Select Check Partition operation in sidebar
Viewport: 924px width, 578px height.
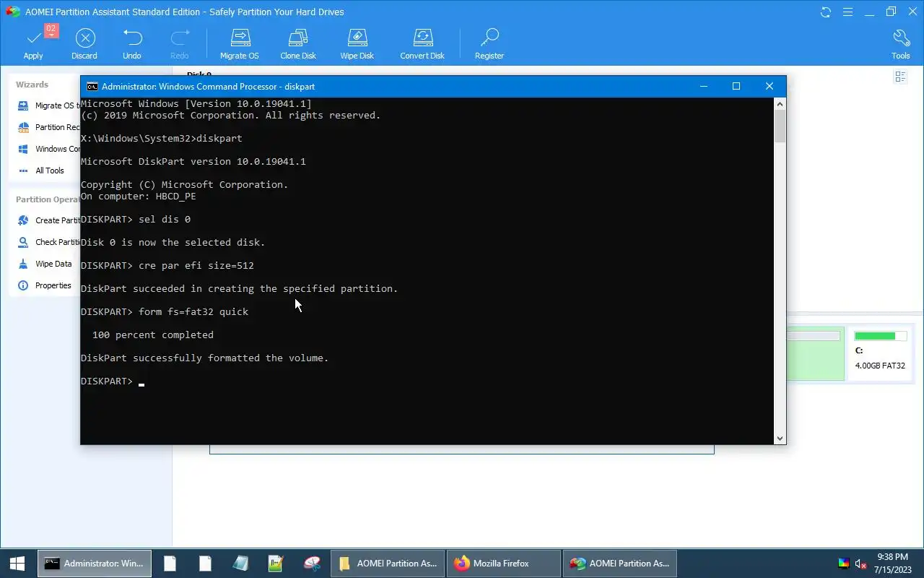[49, 242]
